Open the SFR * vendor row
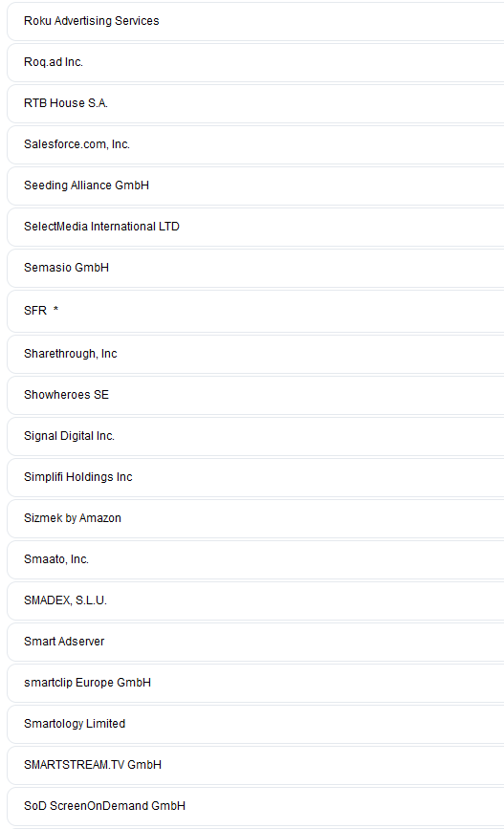Screen dimensions: 504x829 point(255,312)
